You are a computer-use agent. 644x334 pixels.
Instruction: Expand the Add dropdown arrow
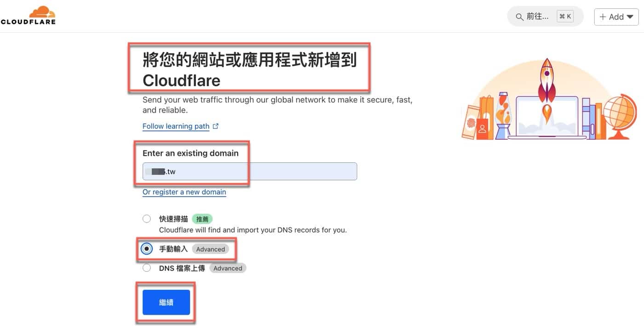tap(630, 17)
